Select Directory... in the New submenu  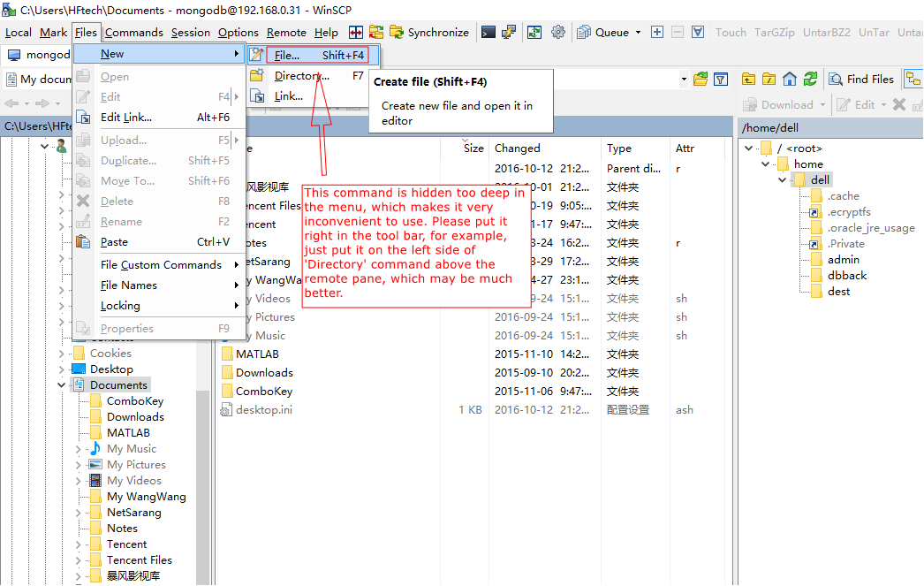coord(301,76)
